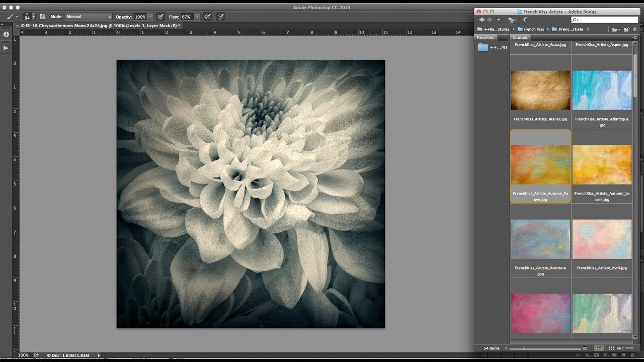Click the Create New Folder icon in Bridge
644x362 pixels.
click(626, 29)
